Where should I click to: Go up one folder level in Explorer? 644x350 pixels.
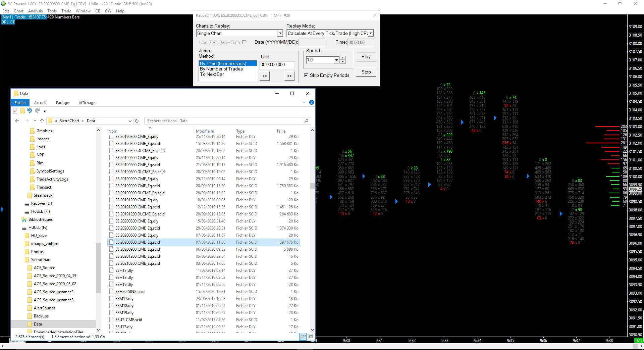[42, 121]
